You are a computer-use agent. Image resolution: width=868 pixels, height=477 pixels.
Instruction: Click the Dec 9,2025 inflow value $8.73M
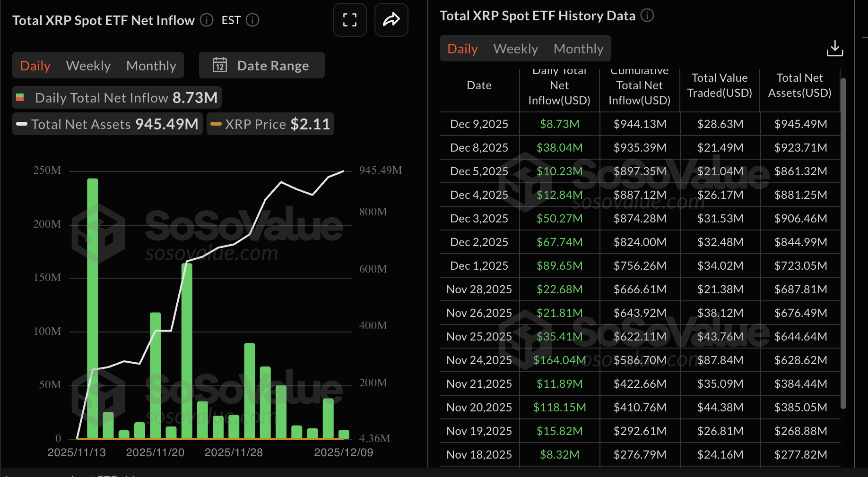pos(559,124)
